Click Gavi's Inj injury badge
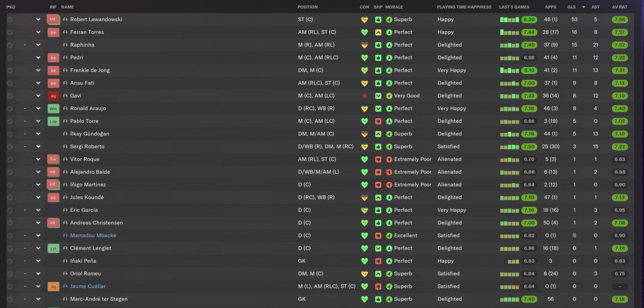This screenshot has height=308, width=644. click(53, 96)
